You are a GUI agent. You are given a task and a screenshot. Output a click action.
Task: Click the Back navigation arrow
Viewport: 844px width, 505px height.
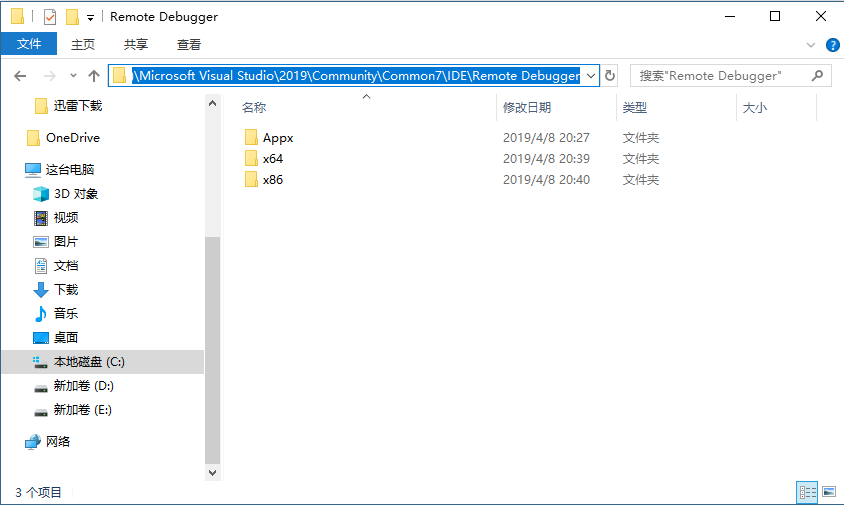[20, 76]
